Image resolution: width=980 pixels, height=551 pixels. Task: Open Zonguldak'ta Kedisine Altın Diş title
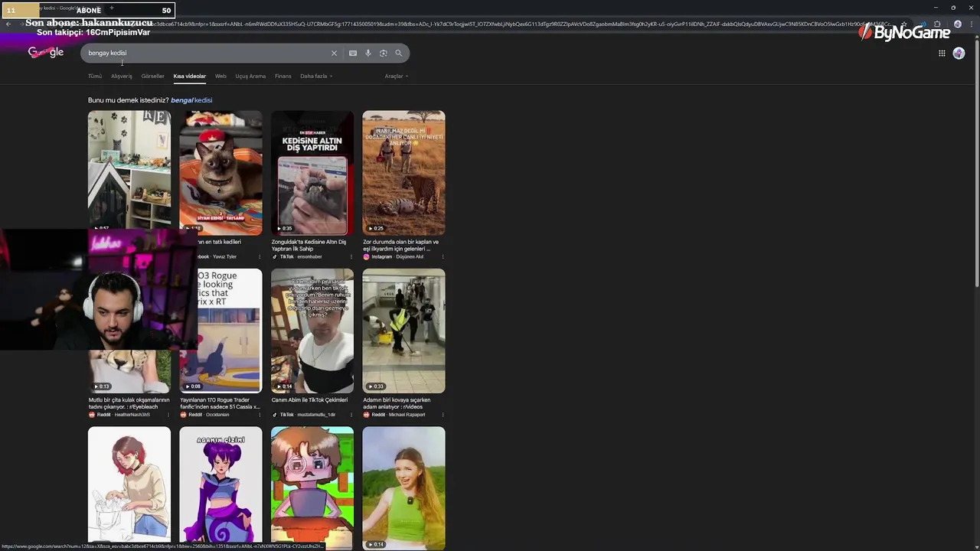click(x=309, y=245)
